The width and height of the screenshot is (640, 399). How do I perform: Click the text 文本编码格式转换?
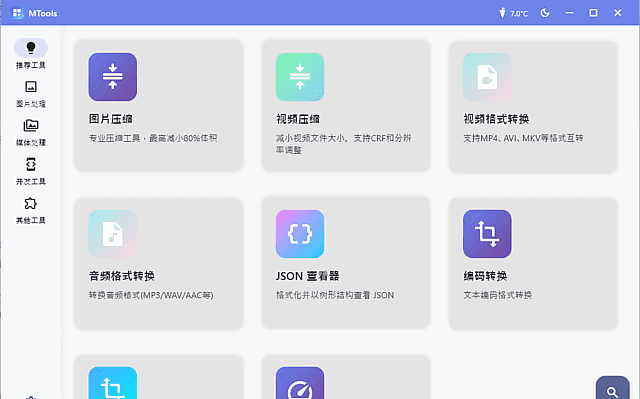pos(498,295)
